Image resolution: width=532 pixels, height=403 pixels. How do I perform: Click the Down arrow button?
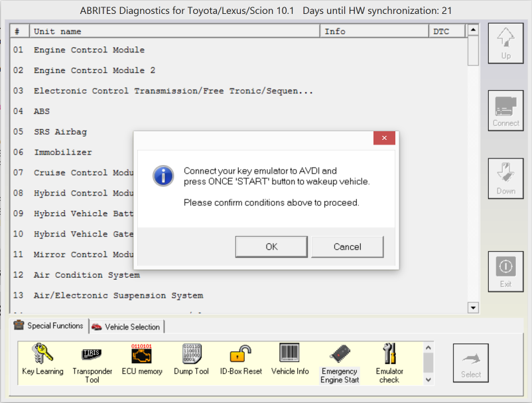(506, 178)
